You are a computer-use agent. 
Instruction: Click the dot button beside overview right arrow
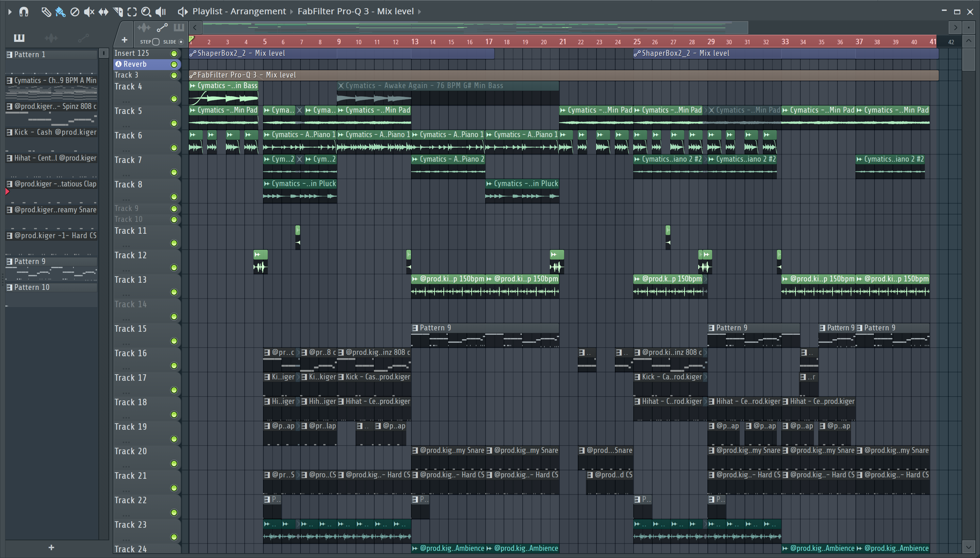pos(968,28)
